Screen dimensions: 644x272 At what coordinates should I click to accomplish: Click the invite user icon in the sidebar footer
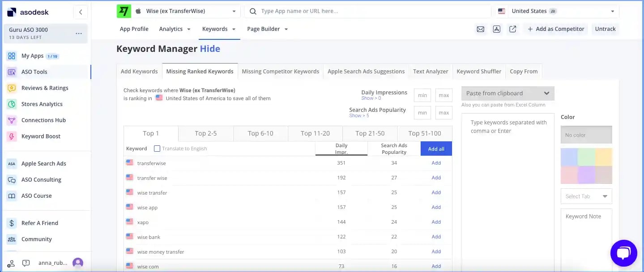(11, 263)
